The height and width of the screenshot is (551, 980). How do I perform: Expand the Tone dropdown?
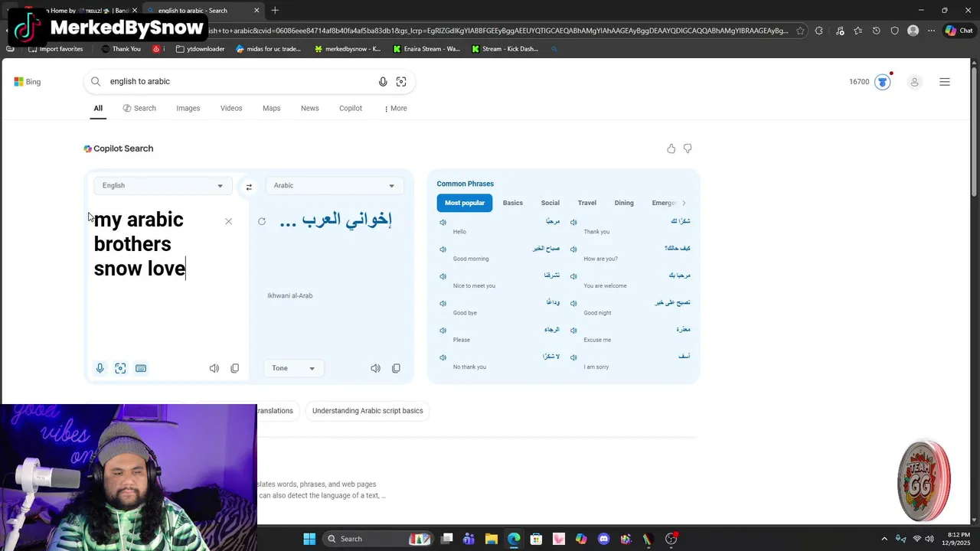tap(294, 368)
